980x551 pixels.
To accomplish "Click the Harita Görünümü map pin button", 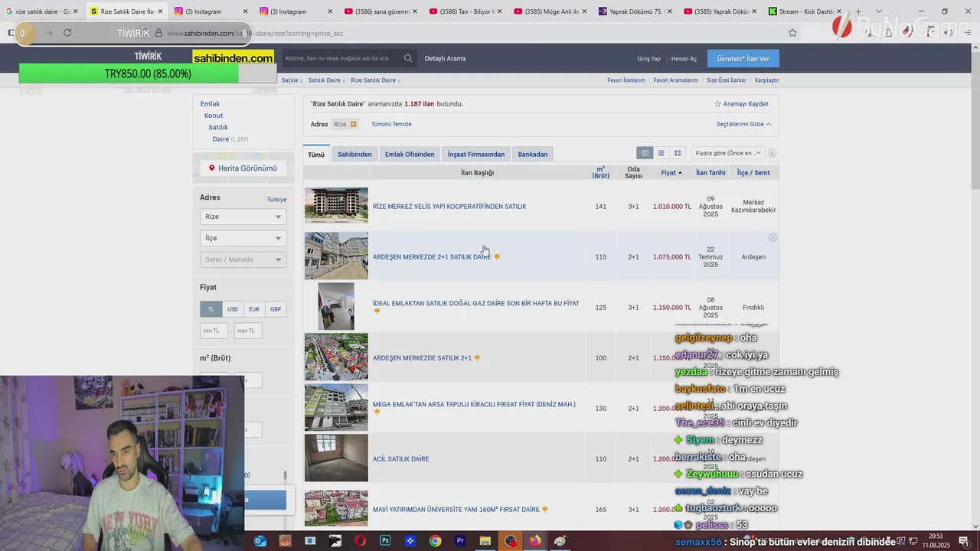I will (243, 168).
